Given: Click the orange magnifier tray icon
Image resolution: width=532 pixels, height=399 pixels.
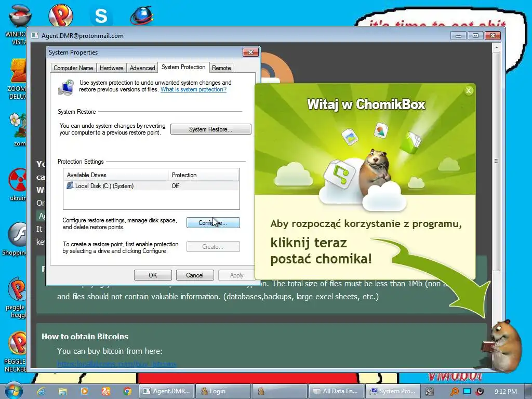Looking at the screenshot, I should coord(454,392).
